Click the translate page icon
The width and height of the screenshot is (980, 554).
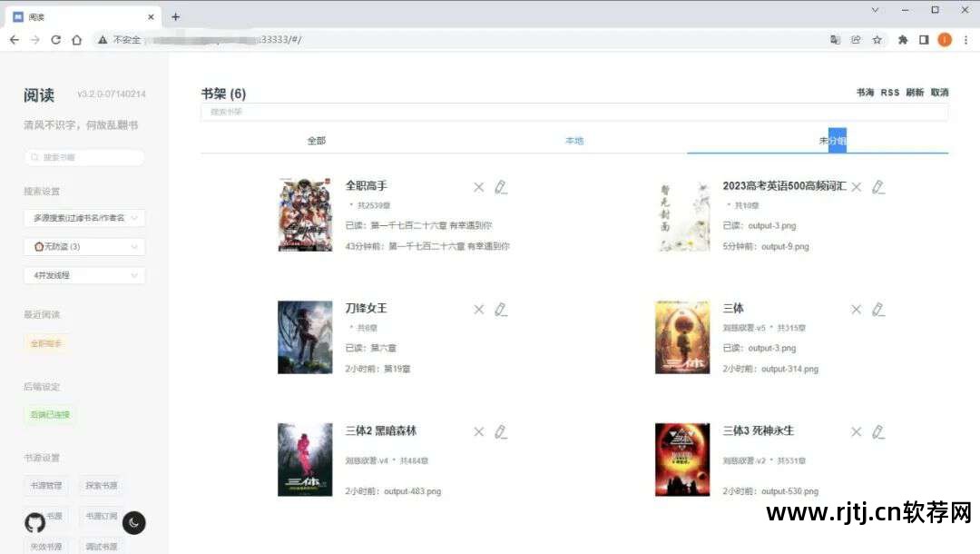pos(835,39)
